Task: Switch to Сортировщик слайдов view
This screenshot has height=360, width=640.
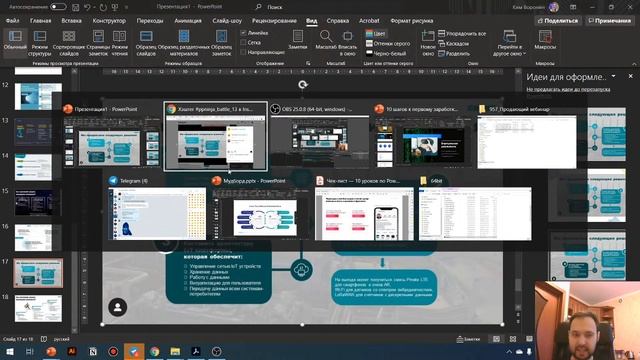Action: 69,42
